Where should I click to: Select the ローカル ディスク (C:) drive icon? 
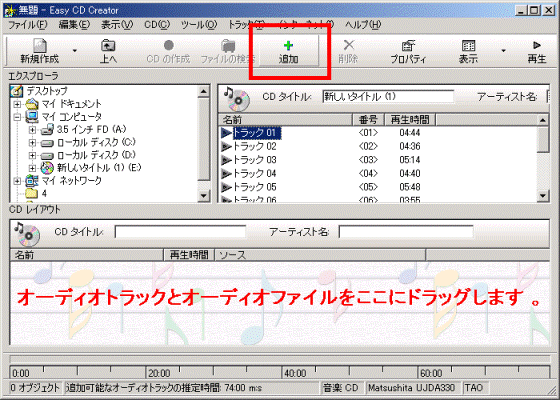[x=47, y=143]
